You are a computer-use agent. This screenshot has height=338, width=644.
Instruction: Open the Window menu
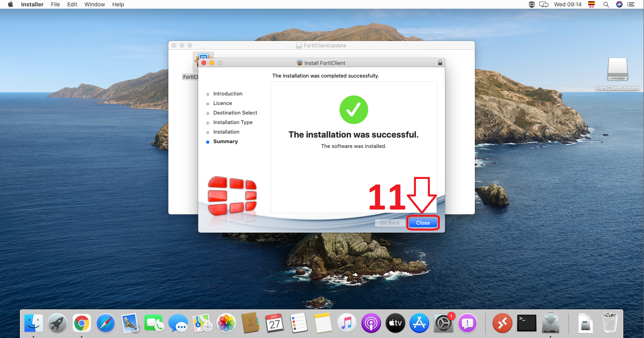coord(94,4)
